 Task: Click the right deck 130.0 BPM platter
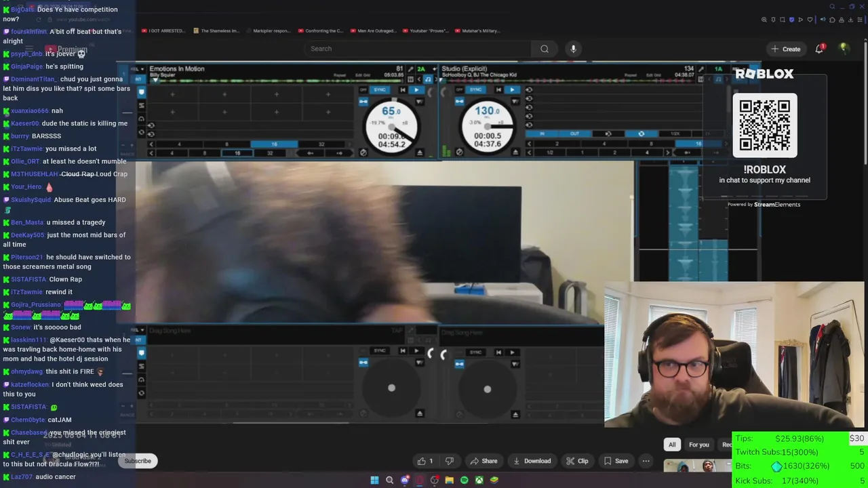tap(487, 127)
